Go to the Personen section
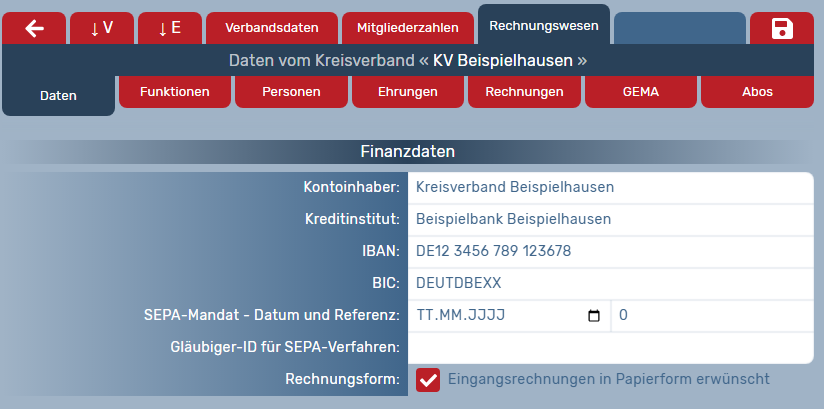The image size is (824, 409). 291,92
